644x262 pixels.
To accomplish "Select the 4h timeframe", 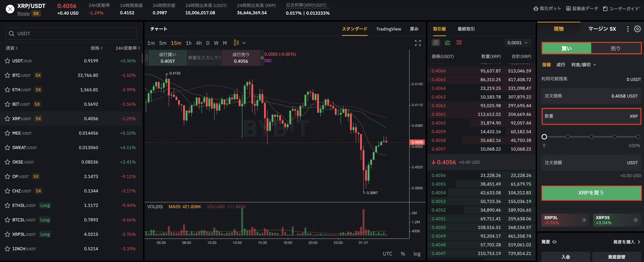I will point(199,43).
